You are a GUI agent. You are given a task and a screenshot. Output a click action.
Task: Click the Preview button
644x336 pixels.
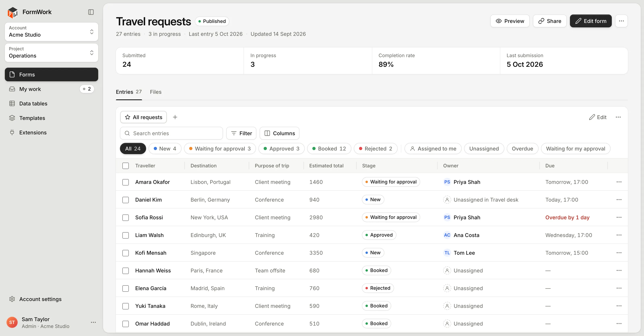click(510, 21)
